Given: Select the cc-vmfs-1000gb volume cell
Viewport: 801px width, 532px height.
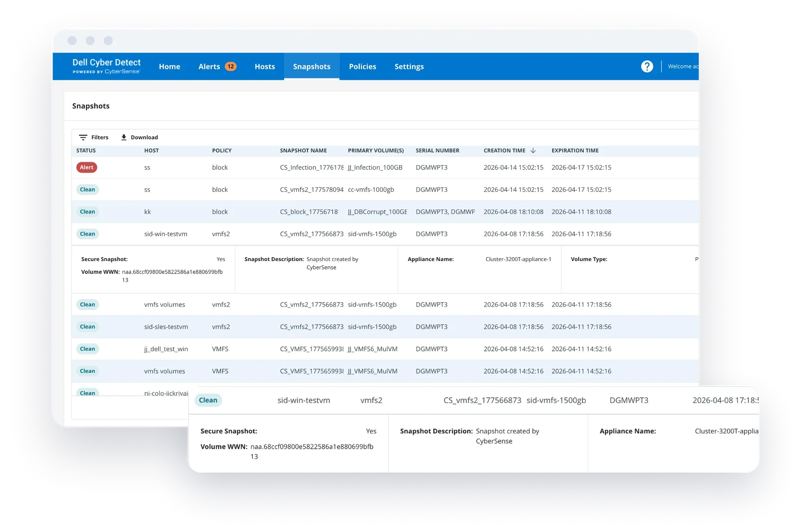Looking at the screenshot, I should [371, 190].
